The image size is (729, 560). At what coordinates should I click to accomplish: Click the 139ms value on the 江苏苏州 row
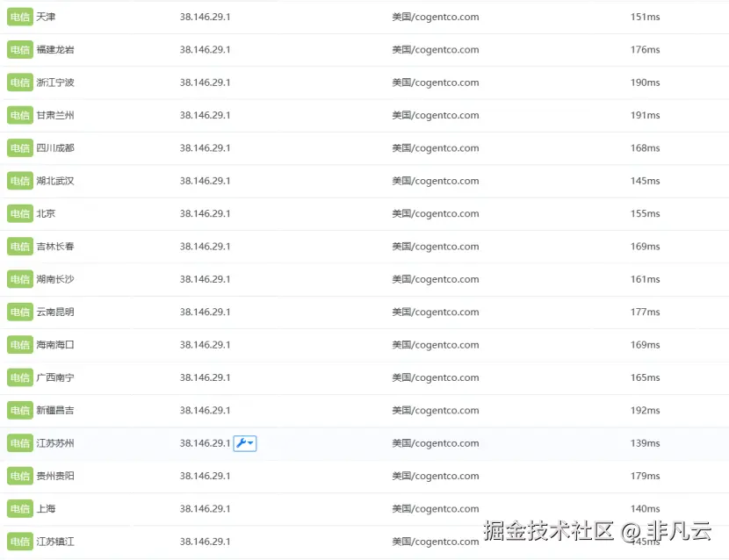point(645,443)
